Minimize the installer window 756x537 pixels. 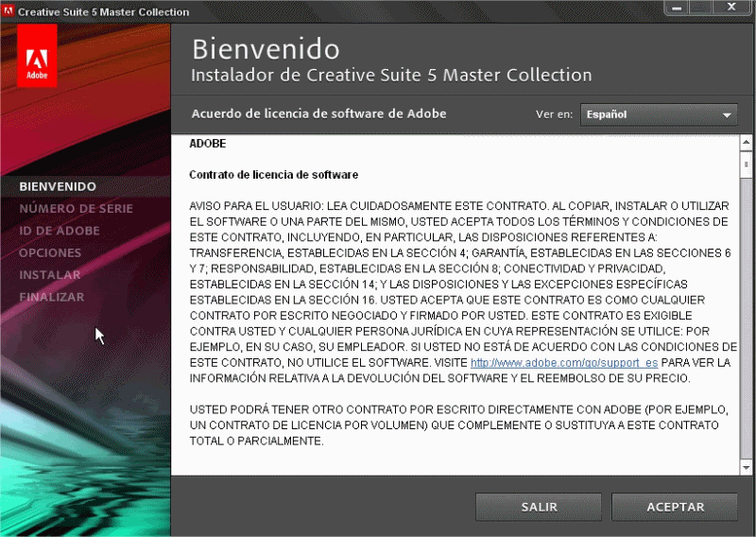[x=677, y=8]
